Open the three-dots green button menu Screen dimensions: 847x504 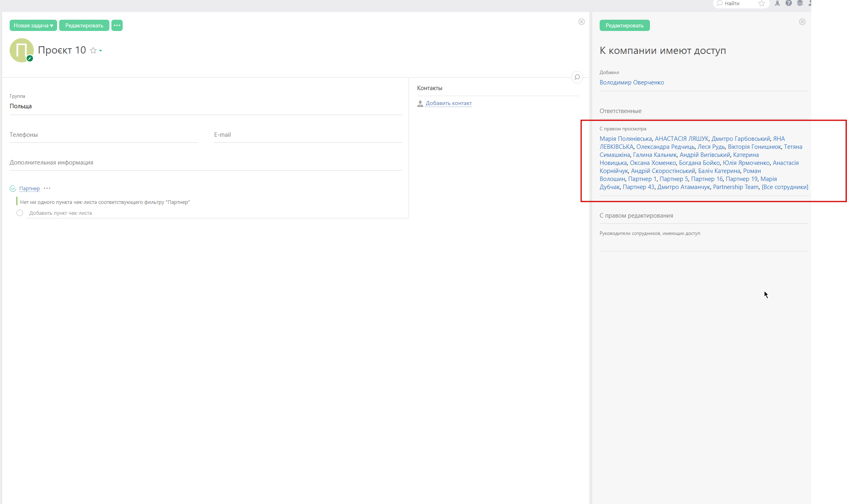pos(117,25)
